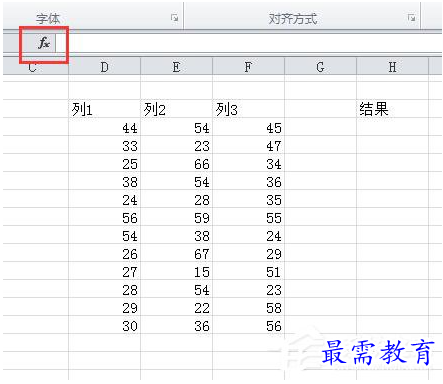
Task: Select the cell containing 66
Action: [177, 163]
